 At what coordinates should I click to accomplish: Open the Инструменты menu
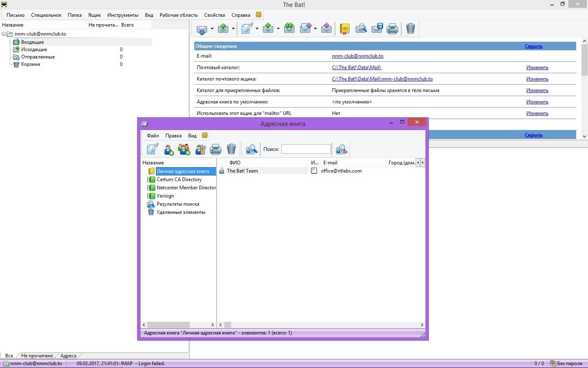(x=123, y=15)
